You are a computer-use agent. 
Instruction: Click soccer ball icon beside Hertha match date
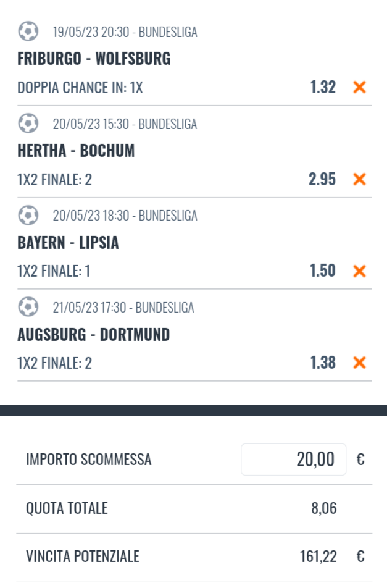[28, 124]
